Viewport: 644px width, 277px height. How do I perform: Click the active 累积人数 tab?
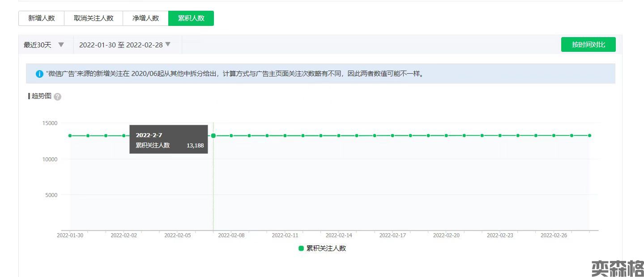pos(191,18)
